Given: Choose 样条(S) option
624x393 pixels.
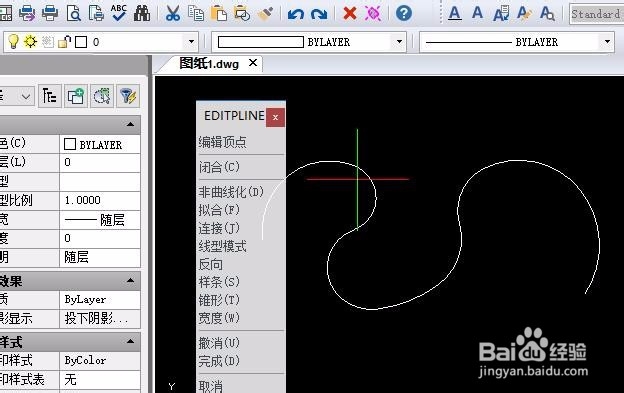Looking at the screenshot, I should [219, 282].
